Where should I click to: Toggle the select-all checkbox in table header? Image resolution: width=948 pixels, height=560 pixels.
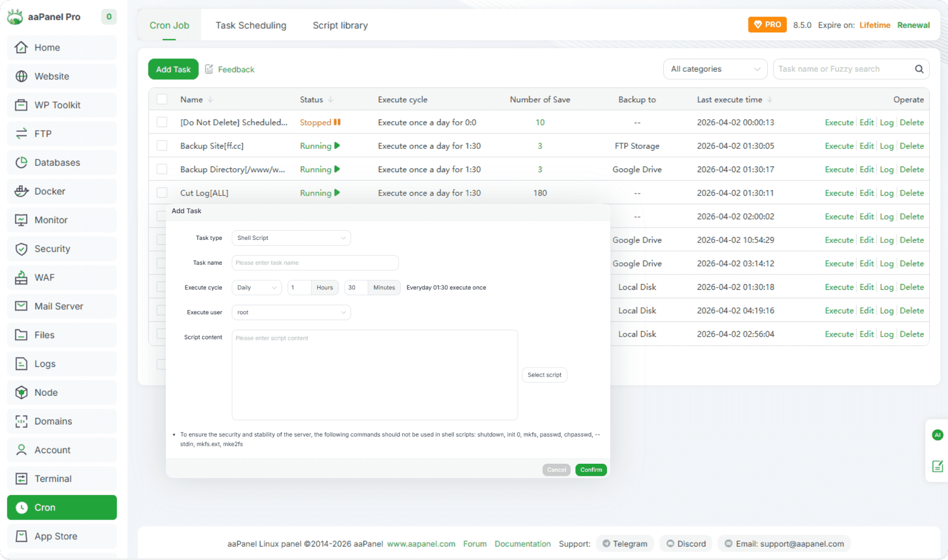click(162, 99)
